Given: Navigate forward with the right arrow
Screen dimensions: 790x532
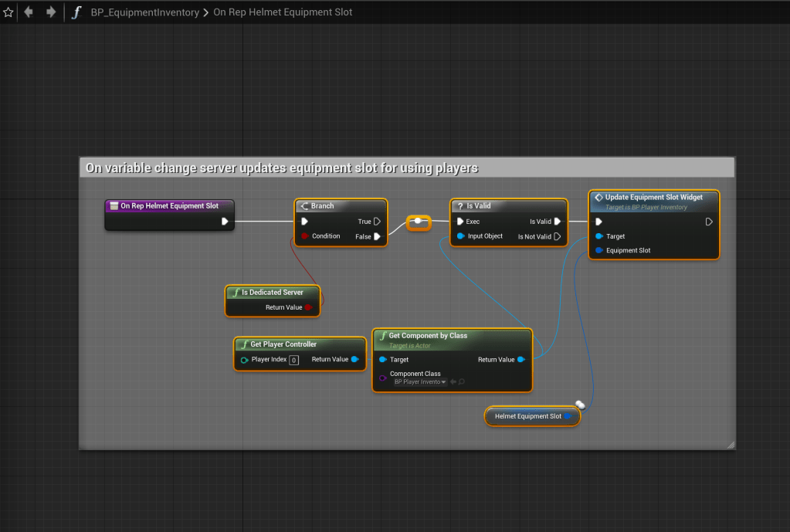Looking at the screenshot, I should tap(51, 12).
